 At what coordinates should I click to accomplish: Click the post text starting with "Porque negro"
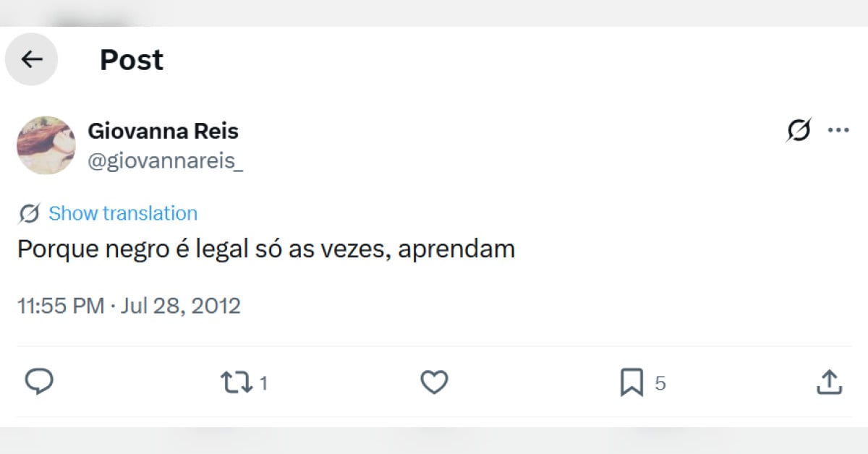pos(265,249)
